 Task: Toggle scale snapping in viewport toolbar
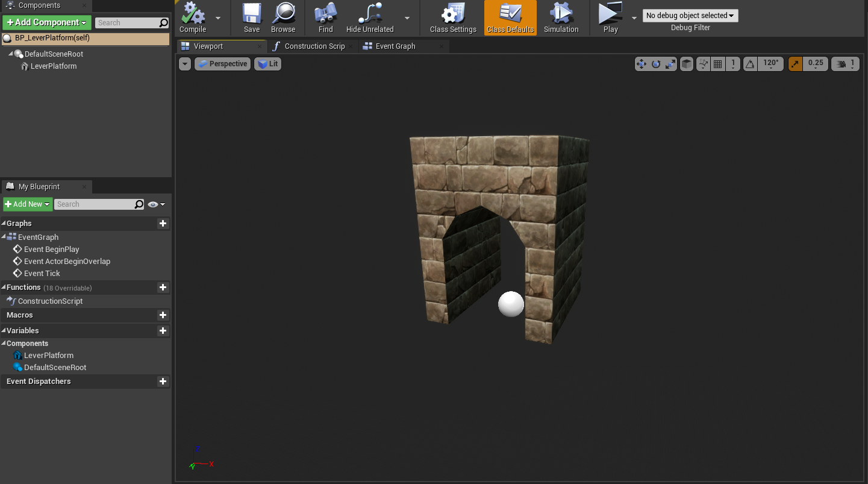(x=795, y=64)
